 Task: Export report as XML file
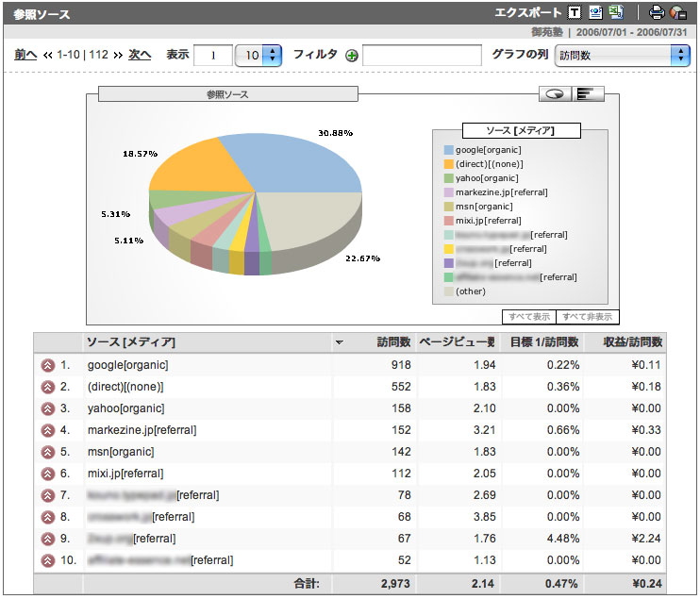(x=595, y=12)
